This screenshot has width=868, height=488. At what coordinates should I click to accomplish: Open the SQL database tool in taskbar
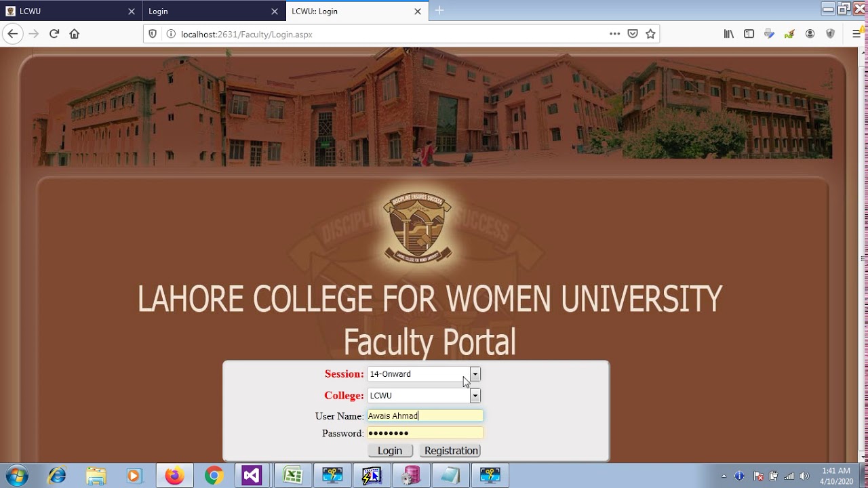pyautogui.click(x=411, y=476)
